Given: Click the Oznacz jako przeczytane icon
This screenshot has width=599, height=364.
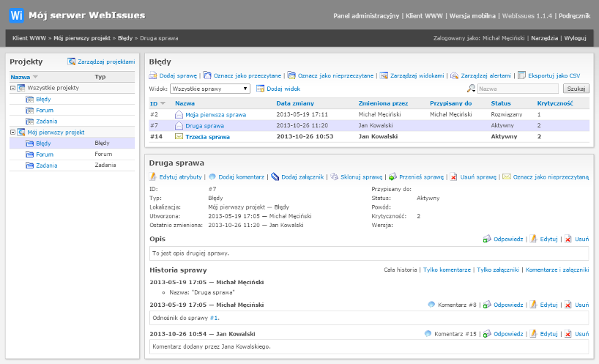Looking at the screenshot, I should (x=207, y=75).
